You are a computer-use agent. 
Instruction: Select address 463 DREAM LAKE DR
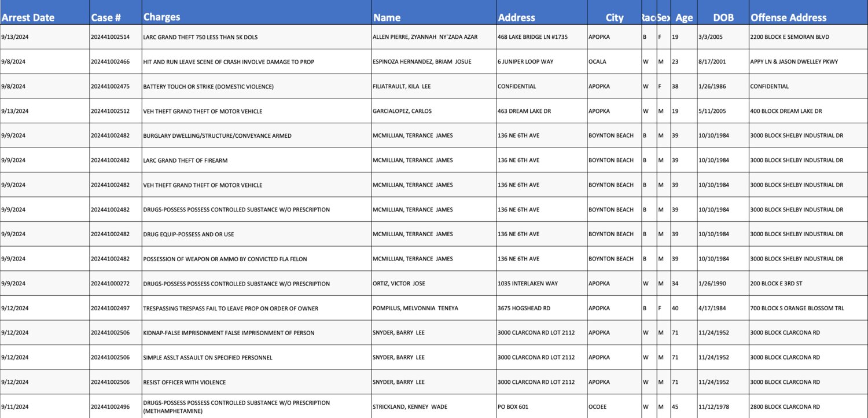coord(542,111)
